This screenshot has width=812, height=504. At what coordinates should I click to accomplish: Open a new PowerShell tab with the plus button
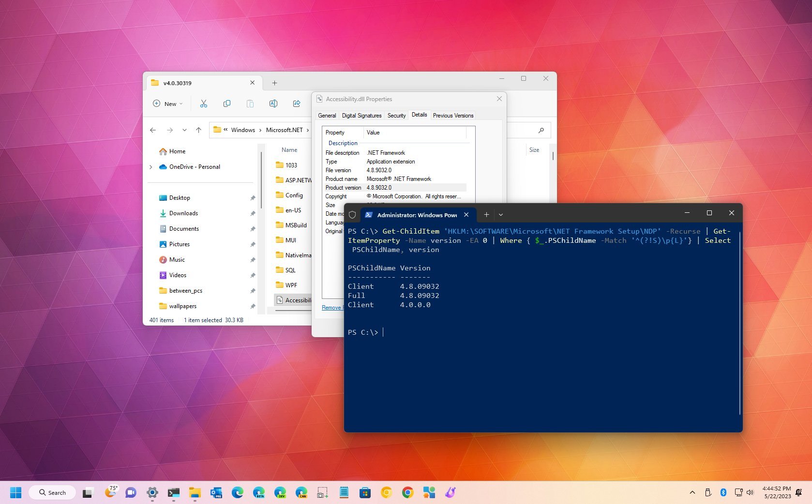[486, 214]
